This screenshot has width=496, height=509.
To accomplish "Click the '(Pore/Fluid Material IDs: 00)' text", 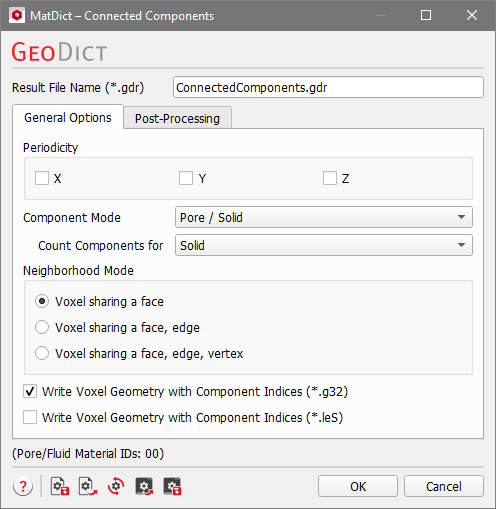I will pyautogui.click(x=88, y=454).
